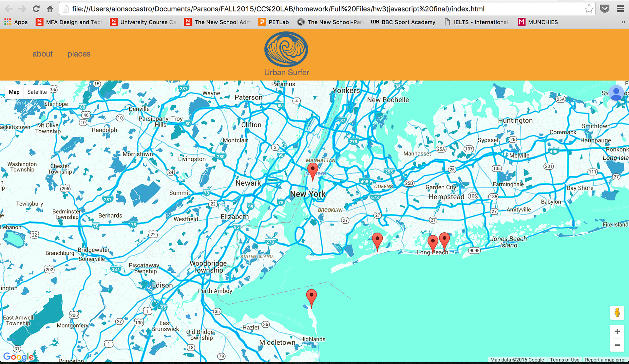Open the MUNCHIES bookmark

point(538,22)
